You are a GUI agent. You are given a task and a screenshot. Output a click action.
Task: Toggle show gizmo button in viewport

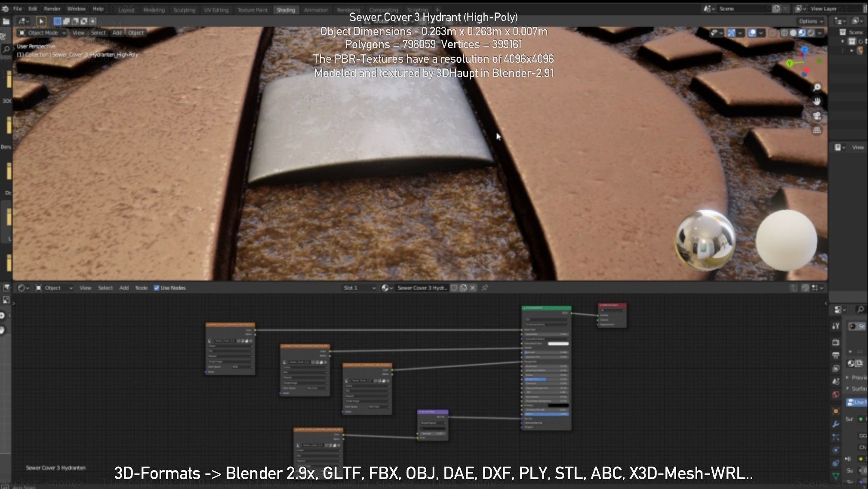[x=731, y=33]
